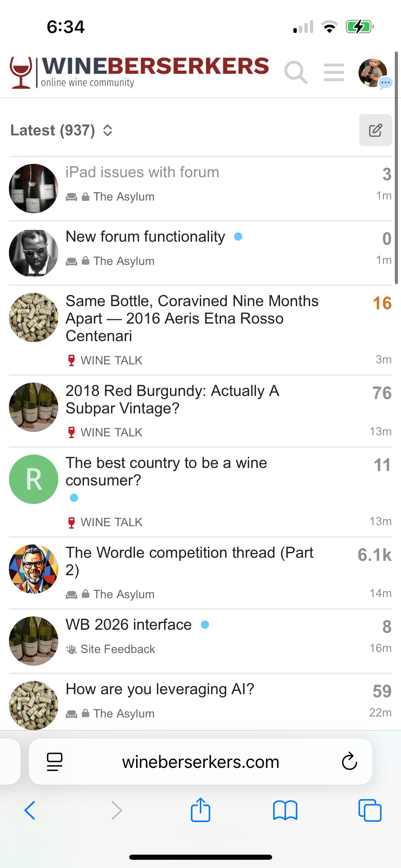Image resolution: width=401 pixels, height=868 pixels.
Task: Open the Safari share sheet icon
Action: (x=200, y=810)
